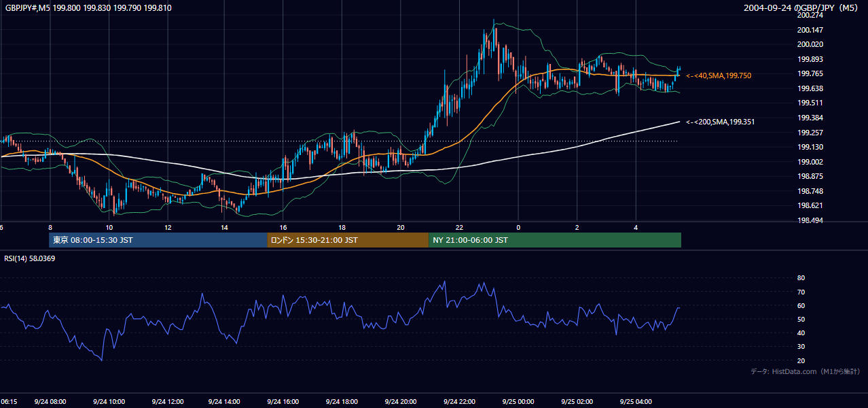
Task: Click price axis value 199.893
Action: tap(810, 59)
